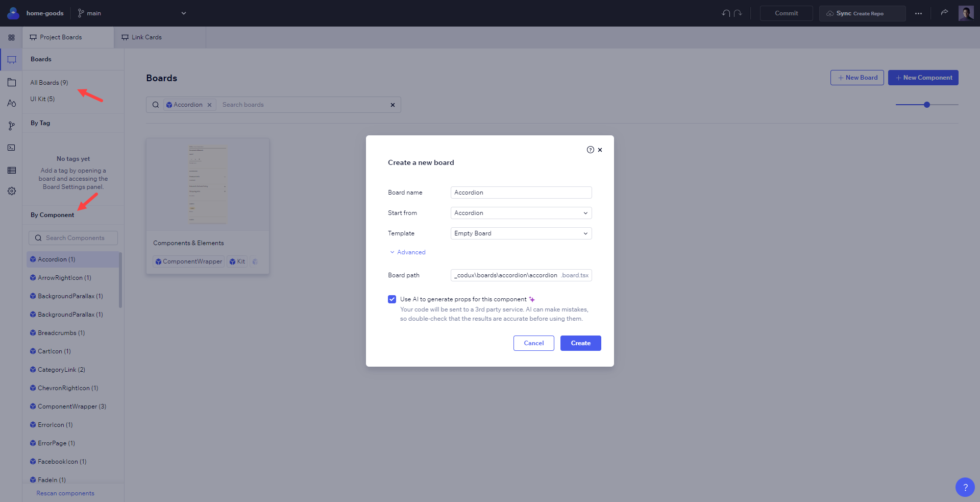Click the components list scrollbar

[120, 280]
